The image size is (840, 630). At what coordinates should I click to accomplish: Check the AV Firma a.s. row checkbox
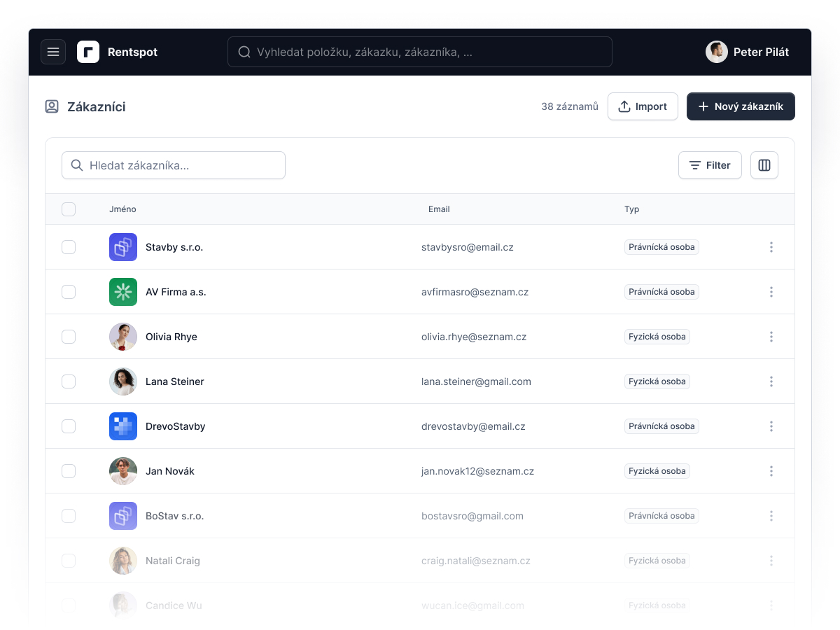click(x=69, y=292)
